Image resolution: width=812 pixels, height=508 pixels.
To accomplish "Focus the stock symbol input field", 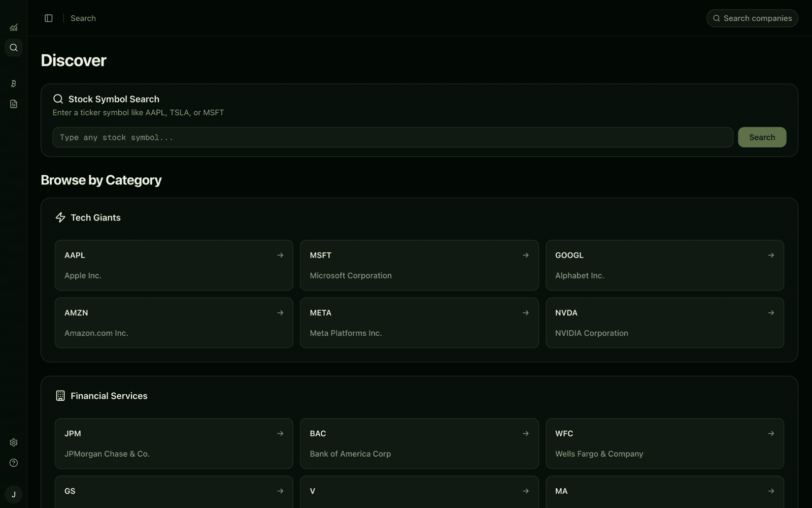I will pyautogui.click(x=393, y=137).
